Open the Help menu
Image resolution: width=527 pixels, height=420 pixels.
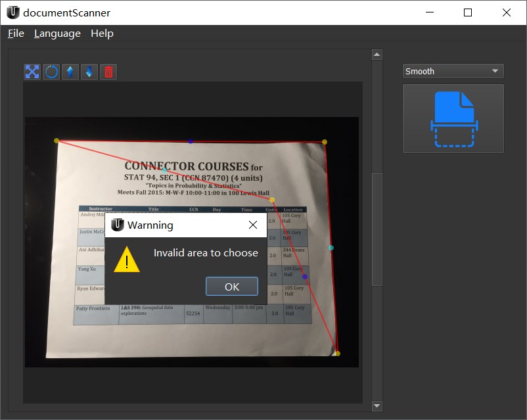coord(102,34)
